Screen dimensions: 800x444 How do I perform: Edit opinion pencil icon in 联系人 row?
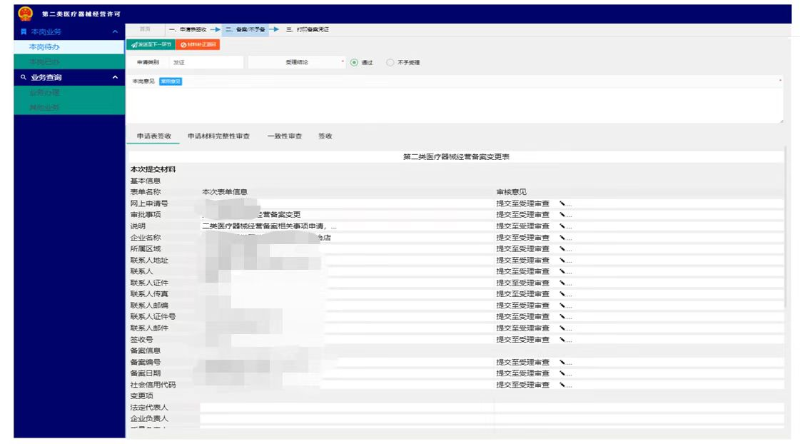pos(562,271)
